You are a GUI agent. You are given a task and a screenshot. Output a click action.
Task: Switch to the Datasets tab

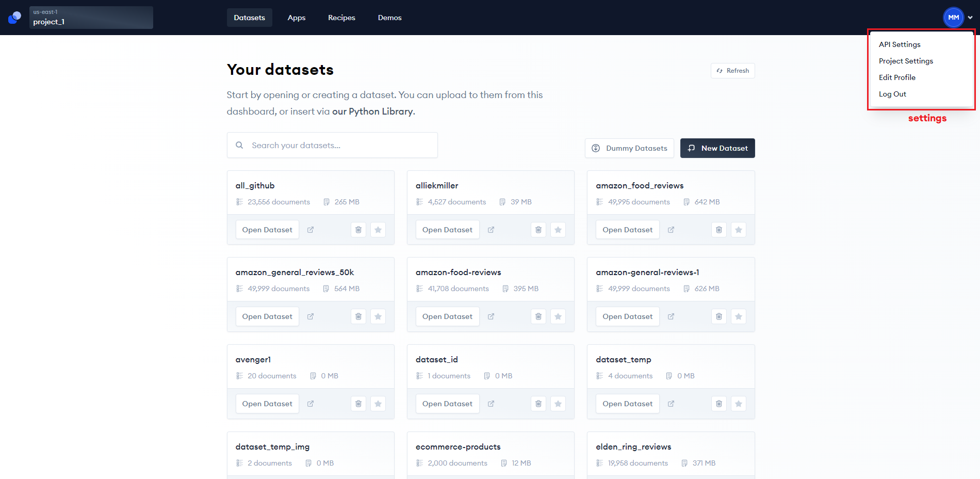[250, 18]
